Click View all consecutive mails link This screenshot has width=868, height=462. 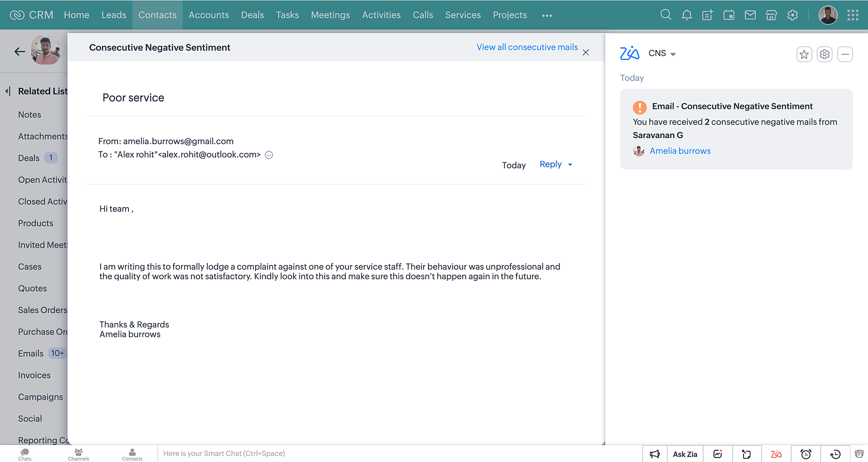(527, 47)
